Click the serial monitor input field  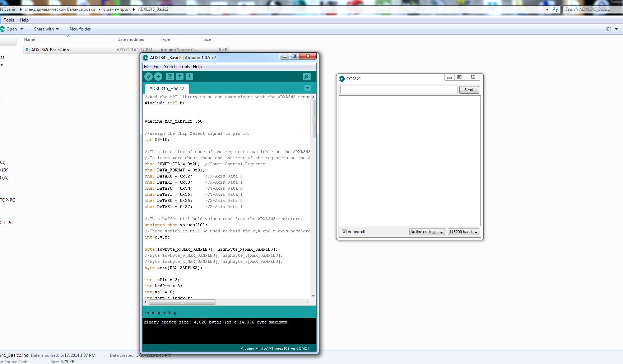(399, 90)
